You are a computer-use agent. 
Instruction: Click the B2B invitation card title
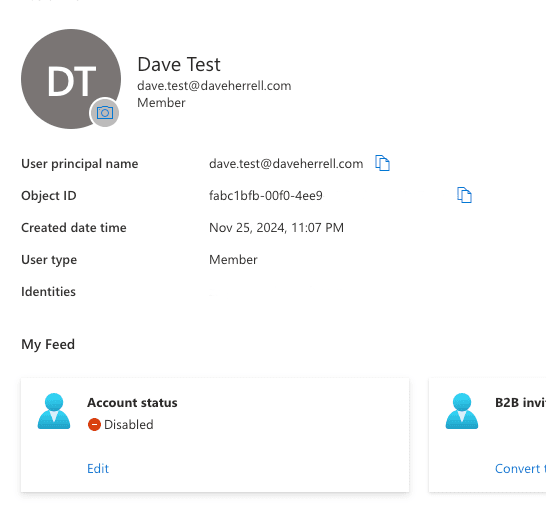coord(520,403)
